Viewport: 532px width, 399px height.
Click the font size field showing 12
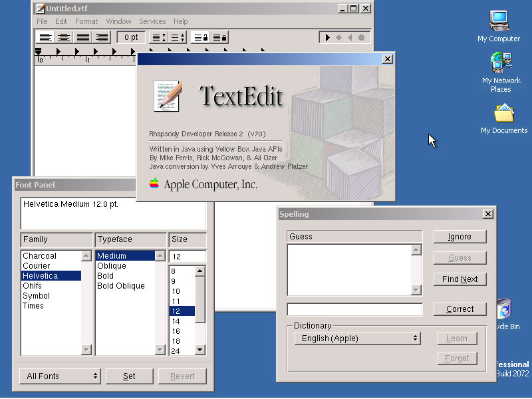(188, 257)
